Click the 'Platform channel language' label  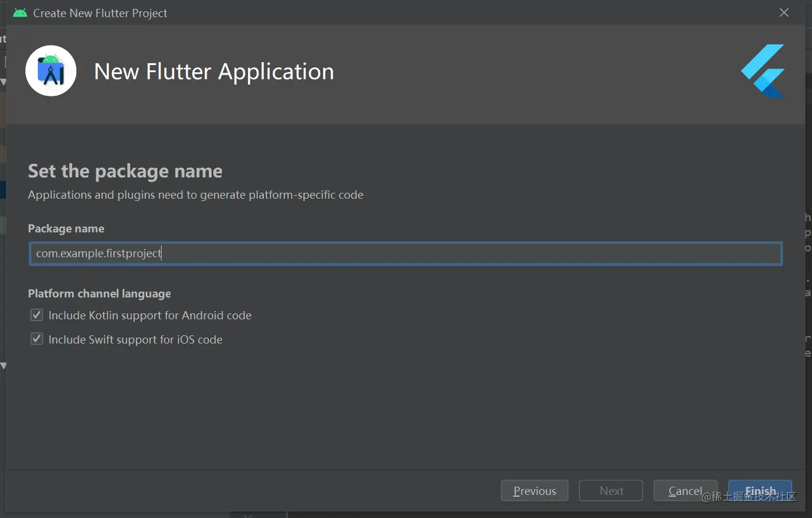tap(99, 294)
